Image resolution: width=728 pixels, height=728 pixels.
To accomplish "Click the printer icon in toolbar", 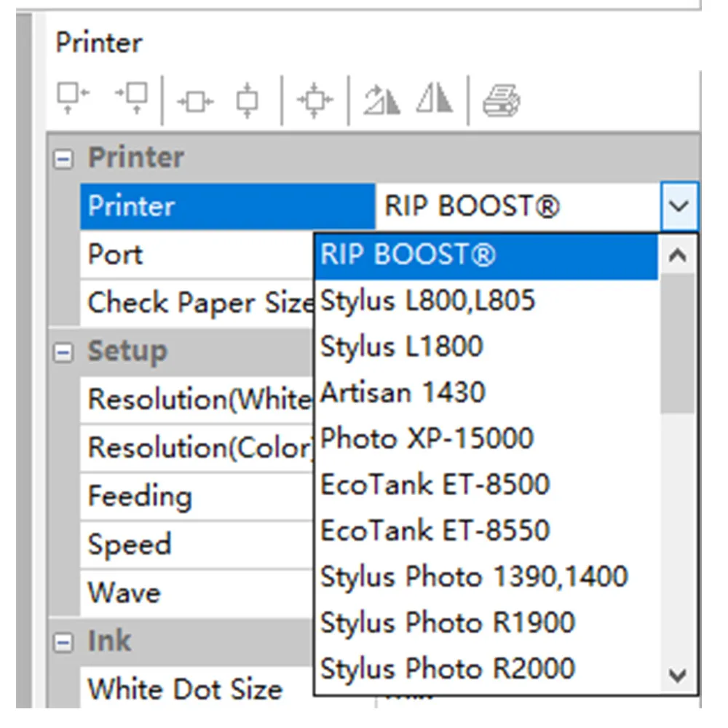I will coord(502,99).
